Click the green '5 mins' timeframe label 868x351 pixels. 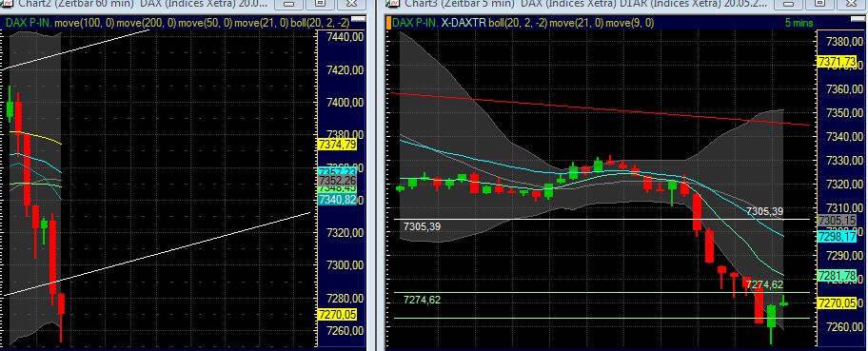tap(799, 23)
